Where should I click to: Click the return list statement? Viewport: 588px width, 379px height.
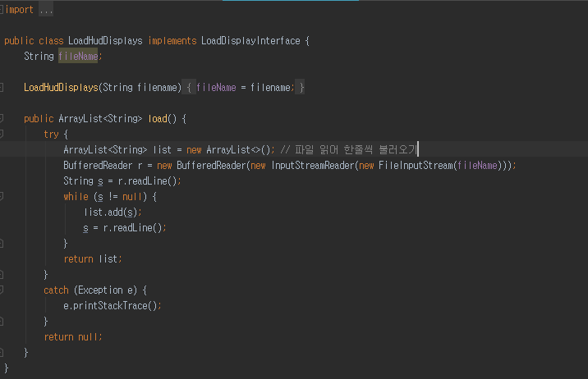[x=93, y=258]
